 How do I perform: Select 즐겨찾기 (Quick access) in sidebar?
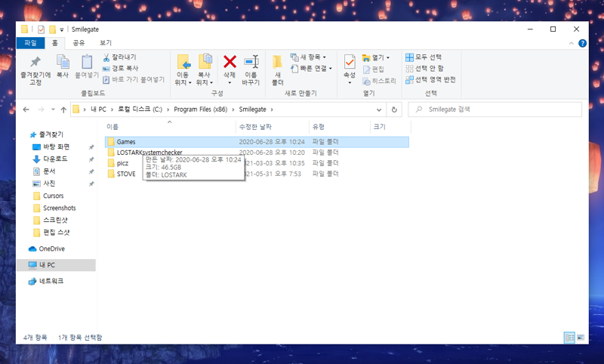(x=47, y=134)
